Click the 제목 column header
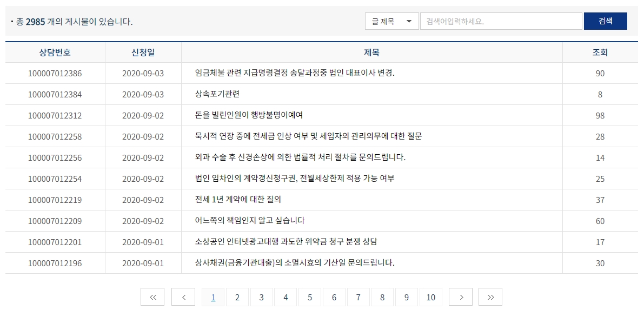Screen dimensions: 644x316 pos(371,52)
